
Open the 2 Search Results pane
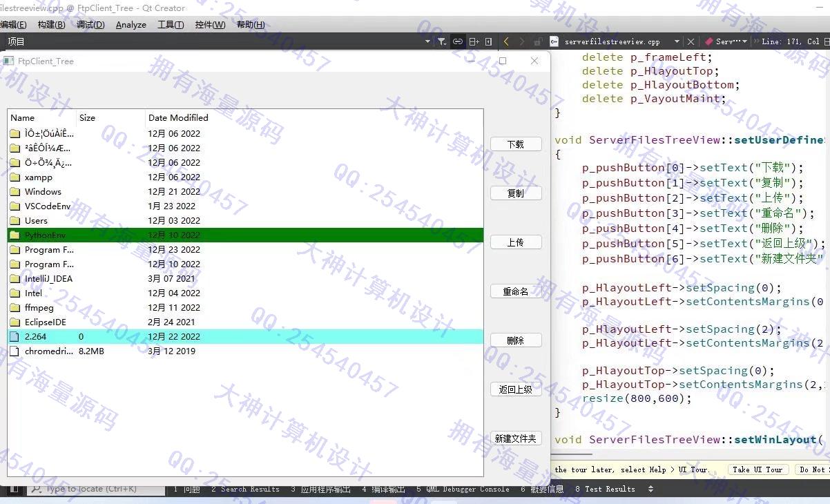point(245,489)
